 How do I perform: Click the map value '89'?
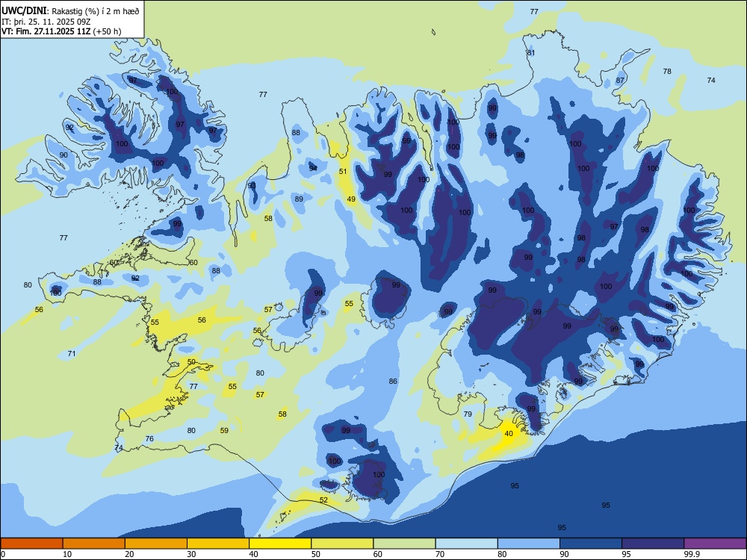(x=299, y=199)
